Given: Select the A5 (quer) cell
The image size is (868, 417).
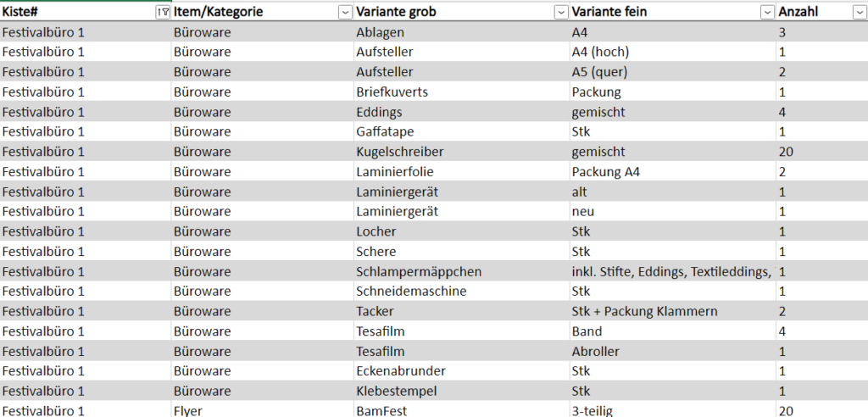Looking at the screenshot, I should [x=672, y=72].
